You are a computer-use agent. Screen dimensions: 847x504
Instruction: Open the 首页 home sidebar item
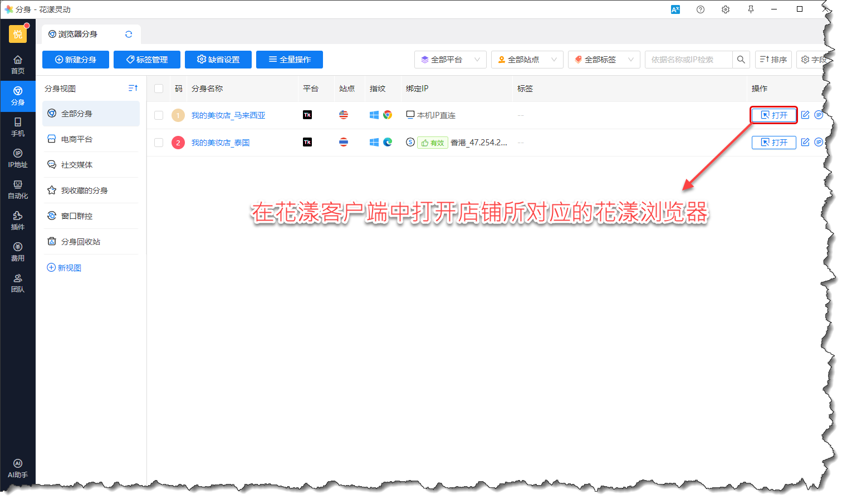point(18,65)
